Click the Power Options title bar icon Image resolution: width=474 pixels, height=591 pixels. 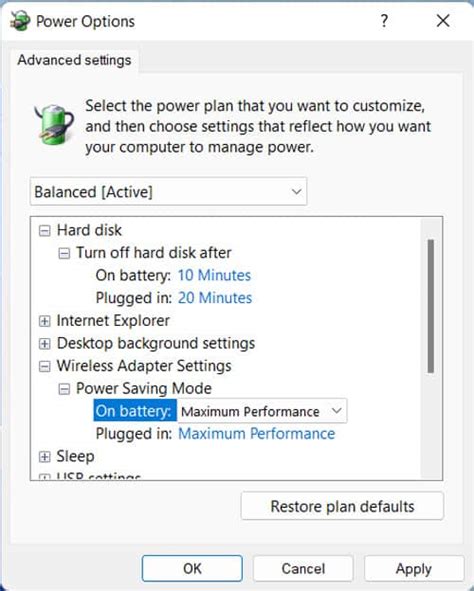(x=20, y=21)
